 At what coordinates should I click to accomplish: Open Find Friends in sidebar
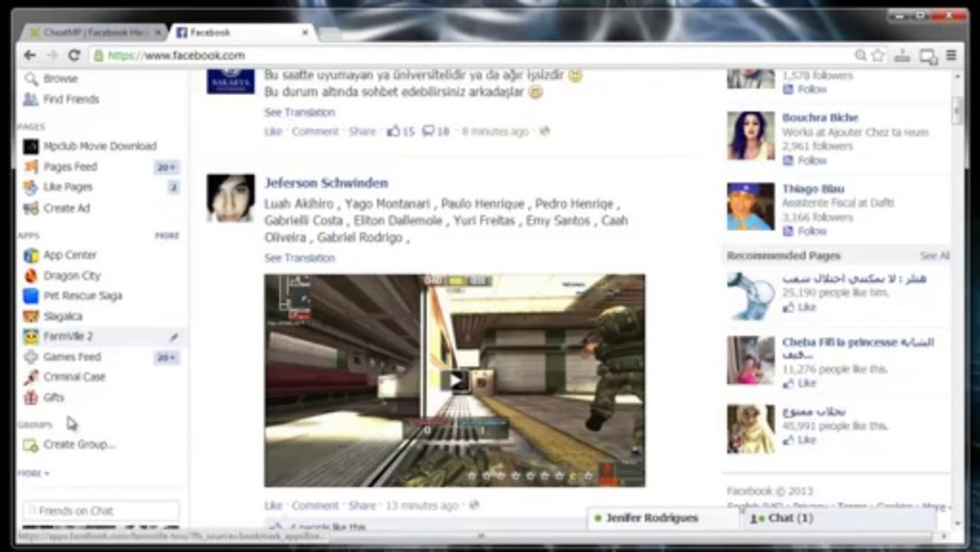(x=71, y=99)
